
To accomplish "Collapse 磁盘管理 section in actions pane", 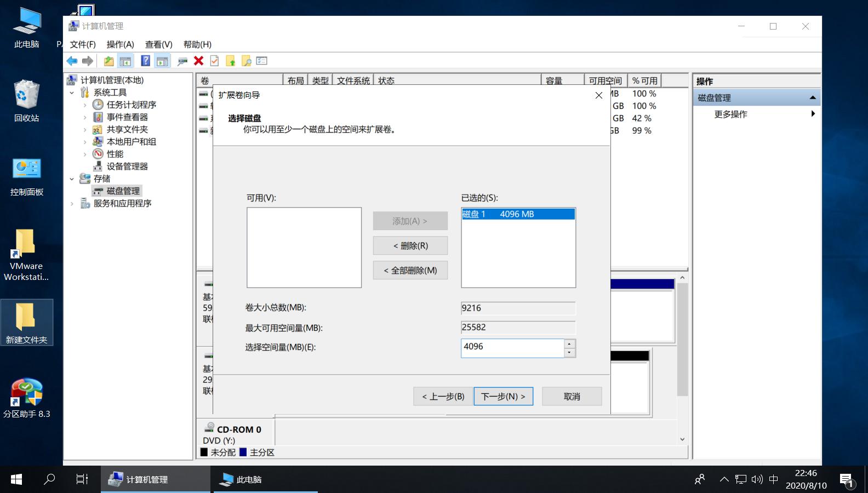I will click(813, 98).
